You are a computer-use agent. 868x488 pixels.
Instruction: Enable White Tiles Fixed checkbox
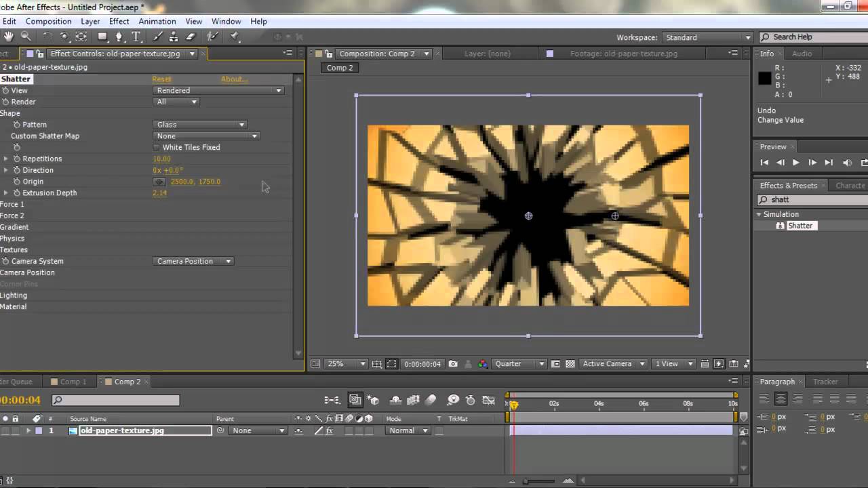[156, 147]
